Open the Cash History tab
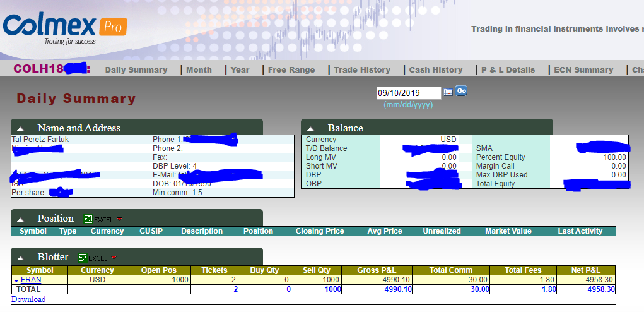644x312 pixels. [x=436, y=70]
